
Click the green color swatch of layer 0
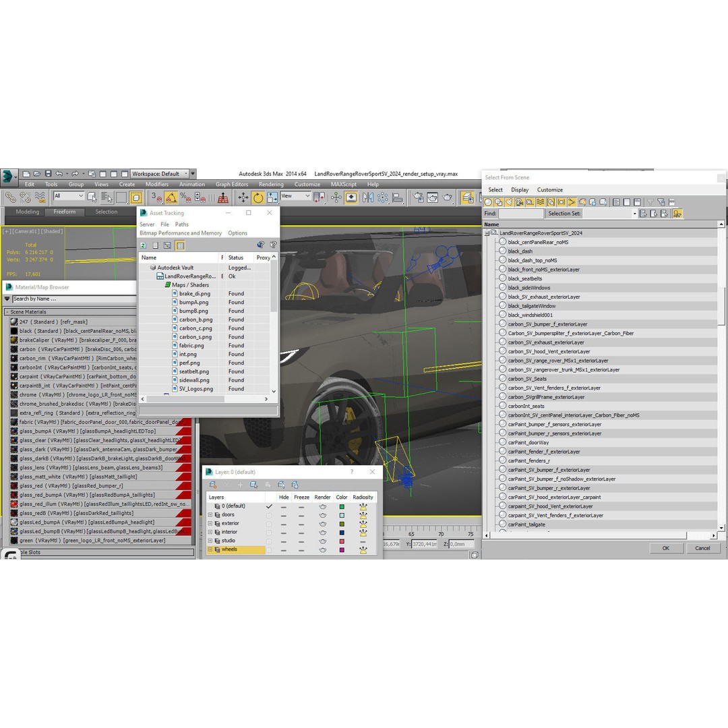click(x=342, y=506)
